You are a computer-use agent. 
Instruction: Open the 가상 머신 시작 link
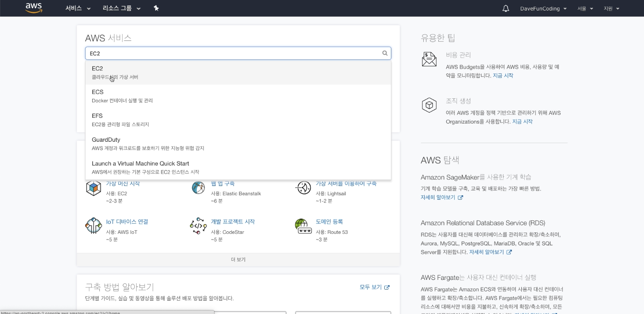coord(123,184)
